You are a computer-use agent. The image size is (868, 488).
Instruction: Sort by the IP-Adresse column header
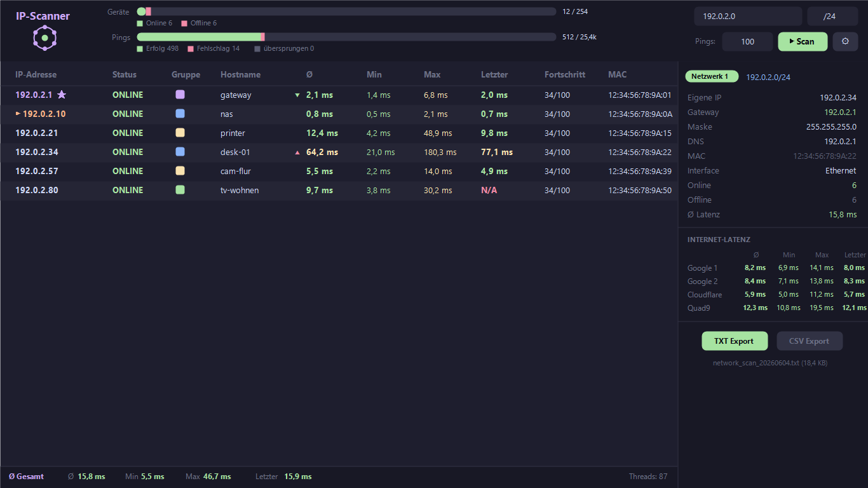[36, 74]
